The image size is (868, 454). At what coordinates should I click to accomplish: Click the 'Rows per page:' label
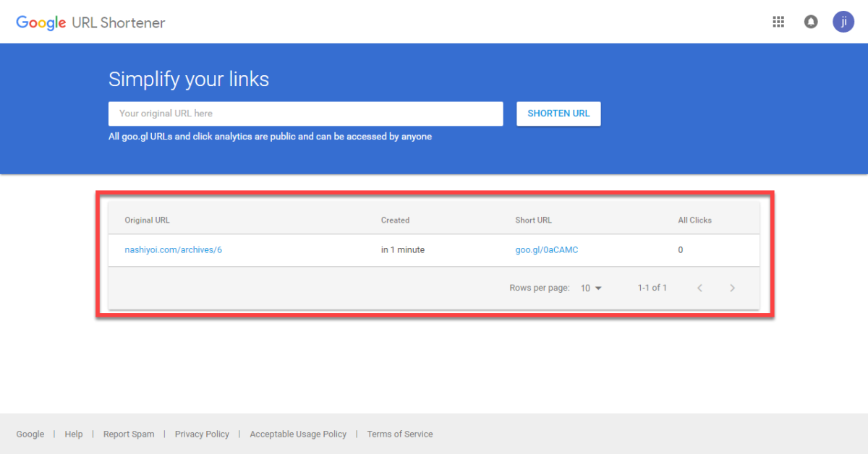click(x=540, y=288)
